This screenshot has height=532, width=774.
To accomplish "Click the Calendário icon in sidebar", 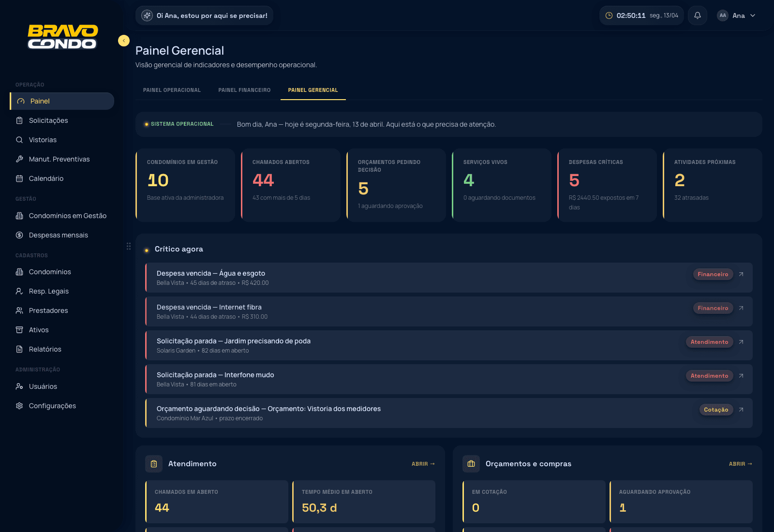I will point(19,178).
